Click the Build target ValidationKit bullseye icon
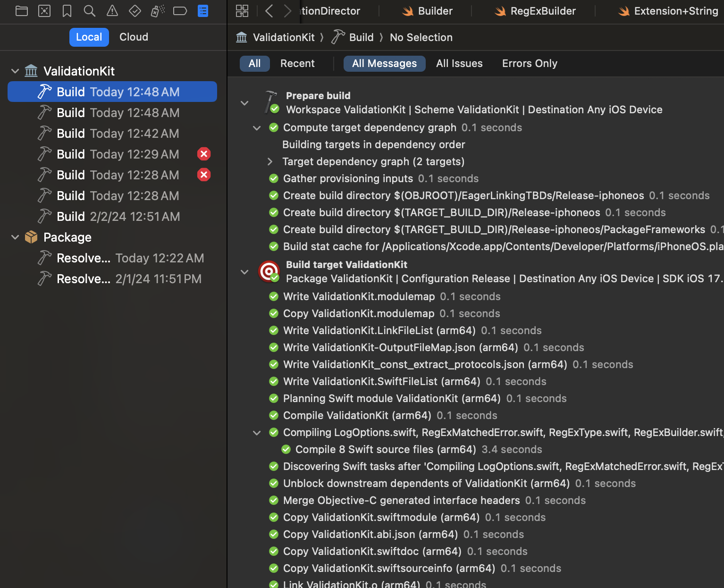The width and height of the screenshot is (724, 588). 269,271
